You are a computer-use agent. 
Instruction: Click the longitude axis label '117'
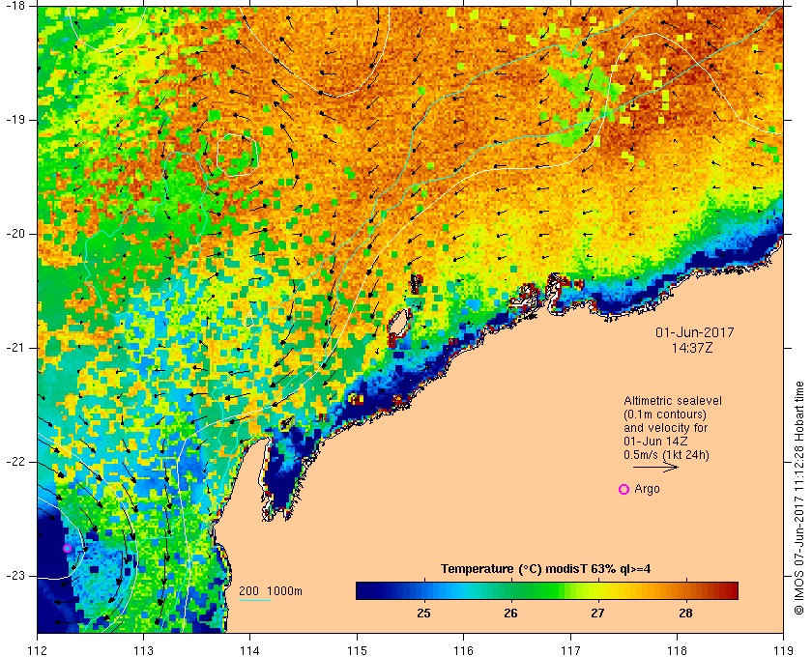coord(570,650)
